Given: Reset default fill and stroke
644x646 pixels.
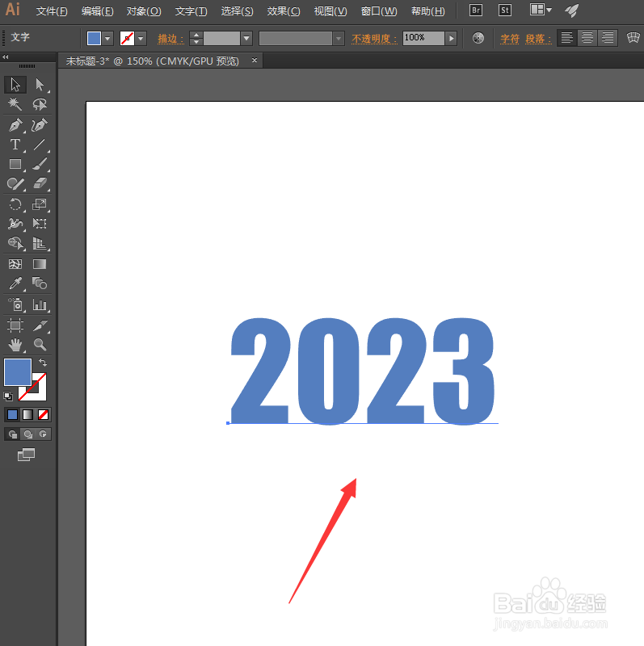Looking at the screenshot, I should point(8,396).
